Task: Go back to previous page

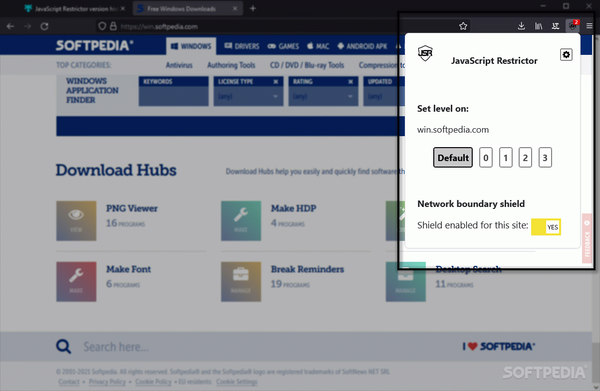Action: (x=10, y=26)
